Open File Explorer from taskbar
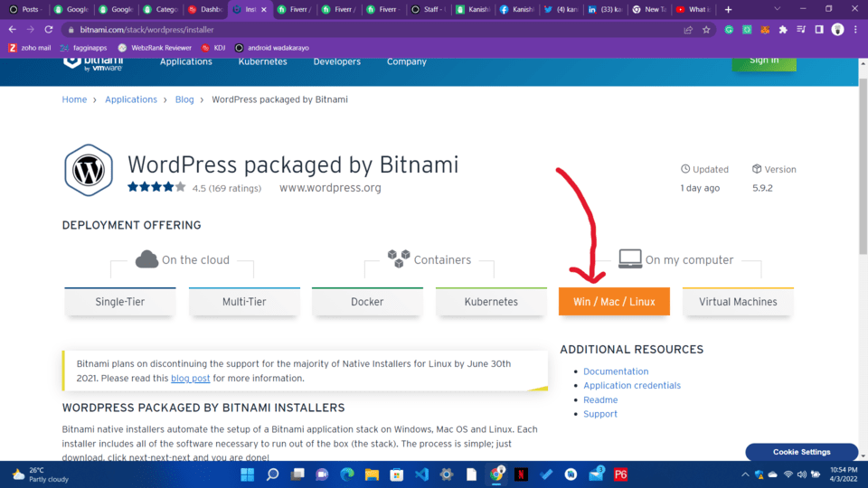The height and width of the screenshot is (488, 868). coord(372,474)
